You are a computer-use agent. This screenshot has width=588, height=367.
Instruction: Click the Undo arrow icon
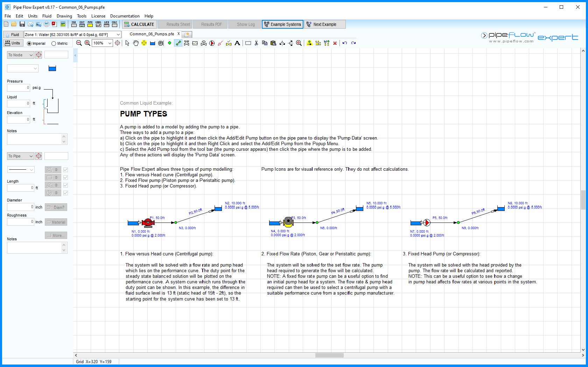(x=345, y=43)
